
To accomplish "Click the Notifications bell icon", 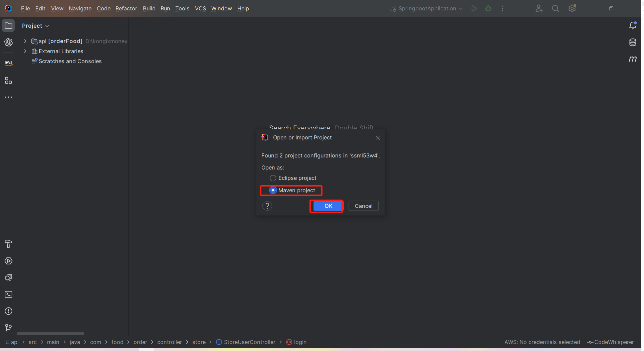I will tap(632, 26).
